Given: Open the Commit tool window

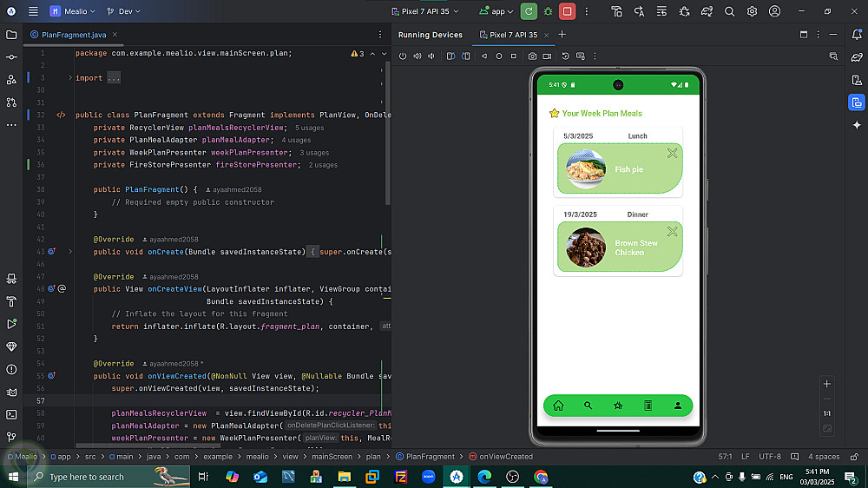Looking at the screenshot, I should (x=11, y=57).
